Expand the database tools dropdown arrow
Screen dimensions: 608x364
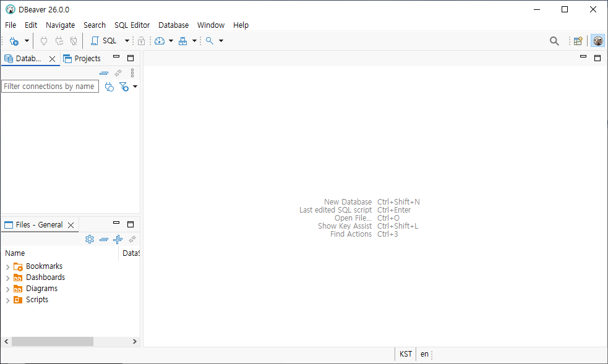point(194,41)
